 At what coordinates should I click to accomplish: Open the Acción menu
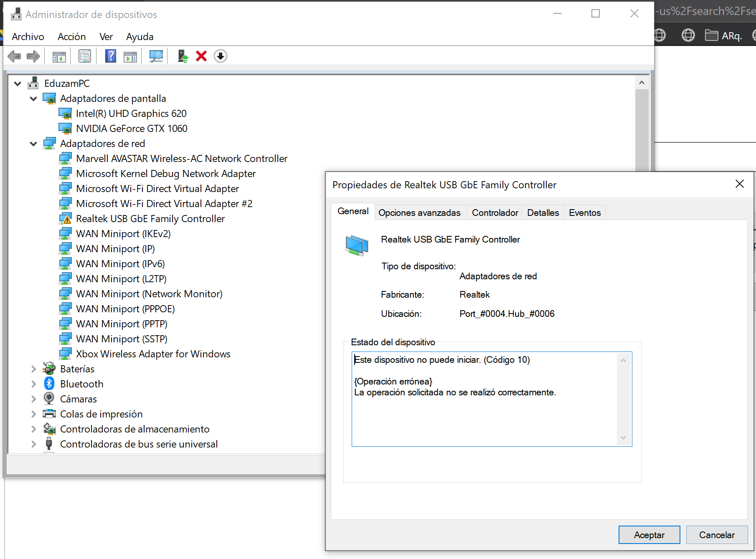(71, 37)
